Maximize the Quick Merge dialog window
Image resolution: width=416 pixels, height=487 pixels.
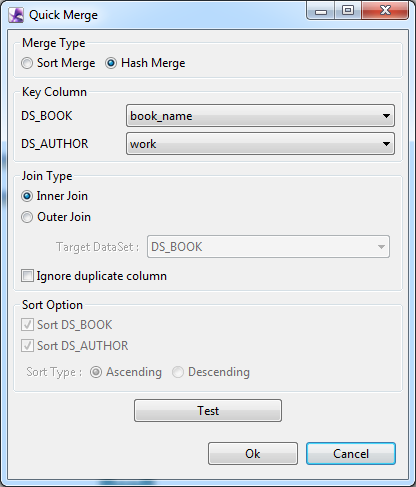pyautogui.click(x=348, y=11)
